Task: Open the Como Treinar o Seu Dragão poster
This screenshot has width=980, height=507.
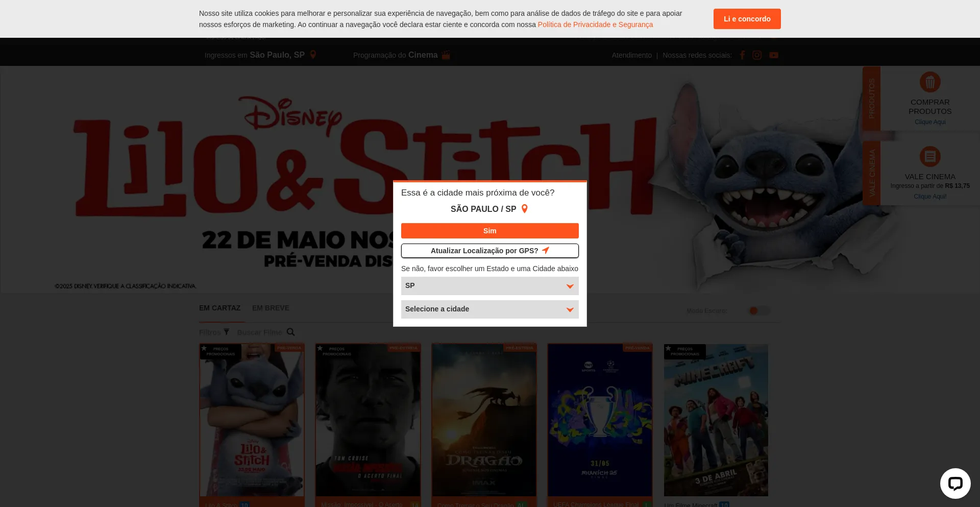Action: coord(484,420)
